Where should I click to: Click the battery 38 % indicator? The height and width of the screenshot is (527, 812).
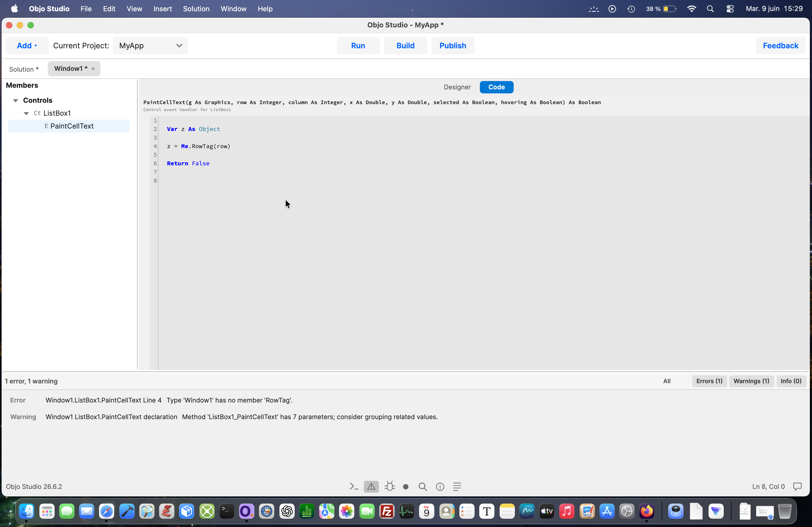(x=661, y=9)
